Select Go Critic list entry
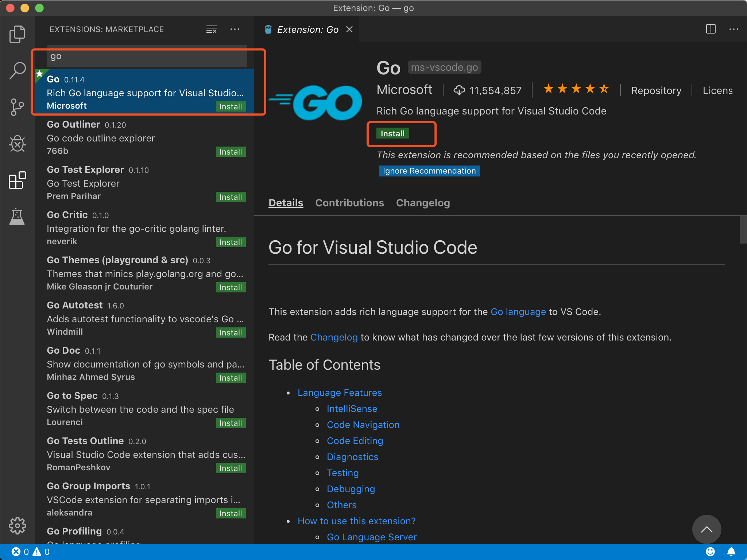The height and width of the screenshot is (560, 747). 144,227
